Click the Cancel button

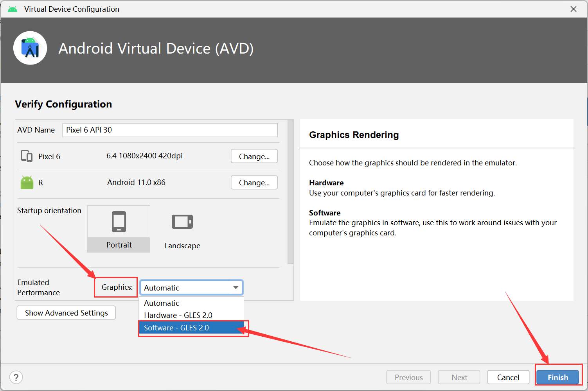pos(508,377)
